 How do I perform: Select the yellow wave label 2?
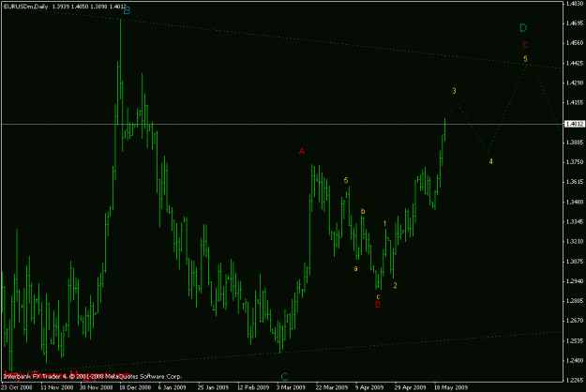point(395,285)
